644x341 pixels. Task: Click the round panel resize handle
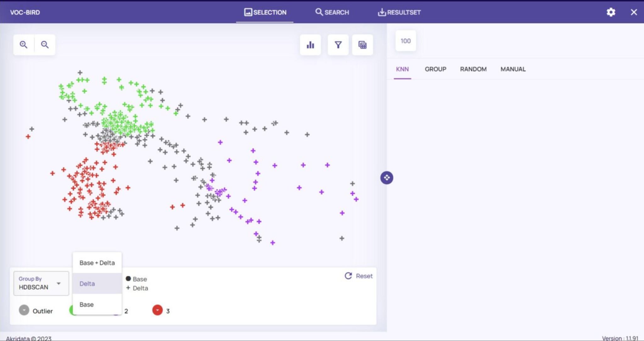386,178
